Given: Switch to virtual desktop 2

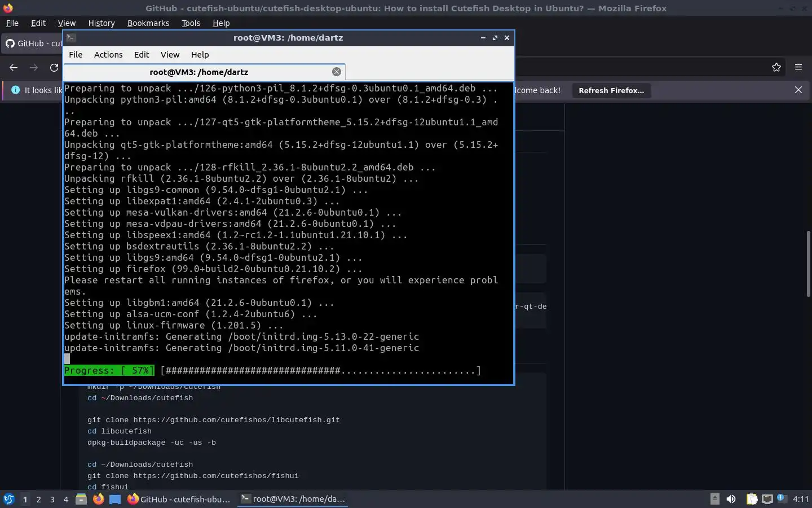Looking at the screenshot, I should coord(38,499).
